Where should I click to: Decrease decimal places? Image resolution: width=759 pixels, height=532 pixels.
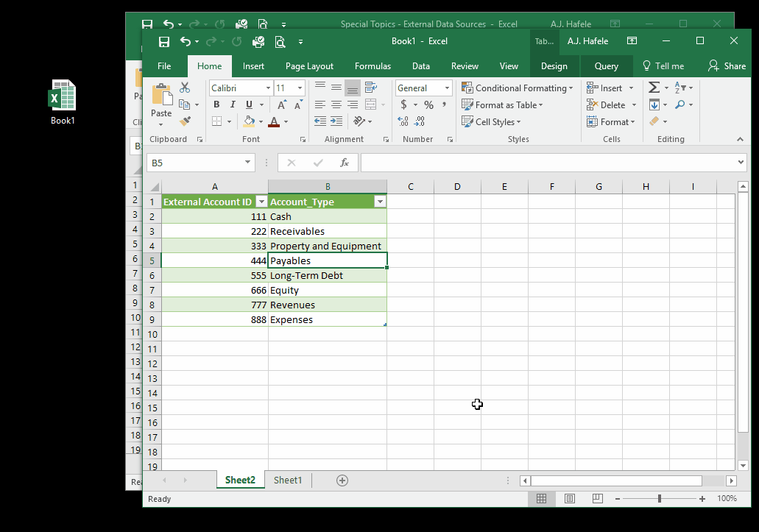pyautogui.click(x=420, y=121)
